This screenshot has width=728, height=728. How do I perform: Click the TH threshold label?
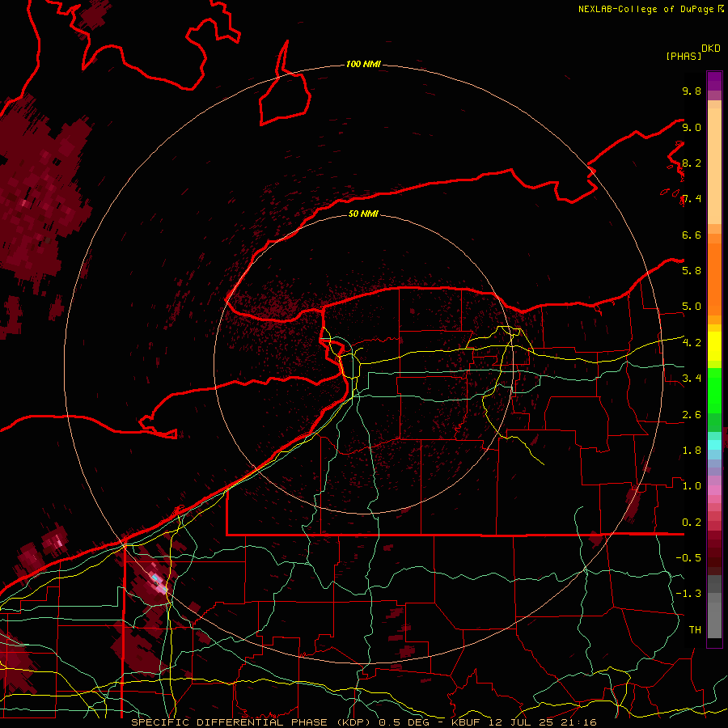pyautogui.click(x=695, y=630)
